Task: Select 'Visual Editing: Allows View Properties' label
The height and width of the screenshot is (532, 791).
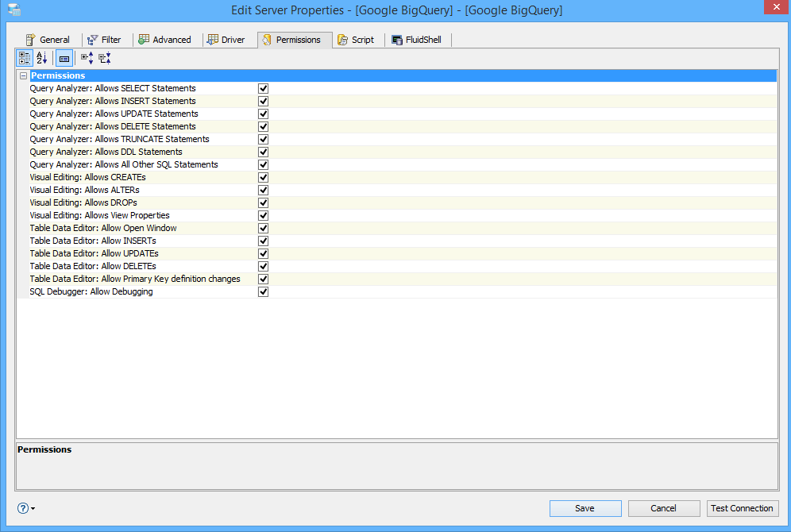Action: coord(99,215)
